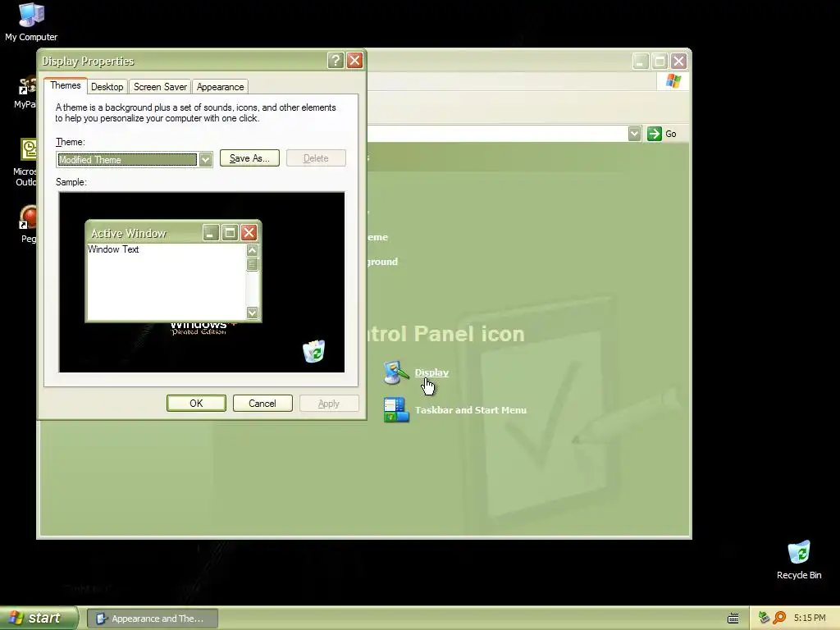Click the Taskbar and Start Menu icon
The height and width of the screenshot is (630, 840).
tap(396, 410)
